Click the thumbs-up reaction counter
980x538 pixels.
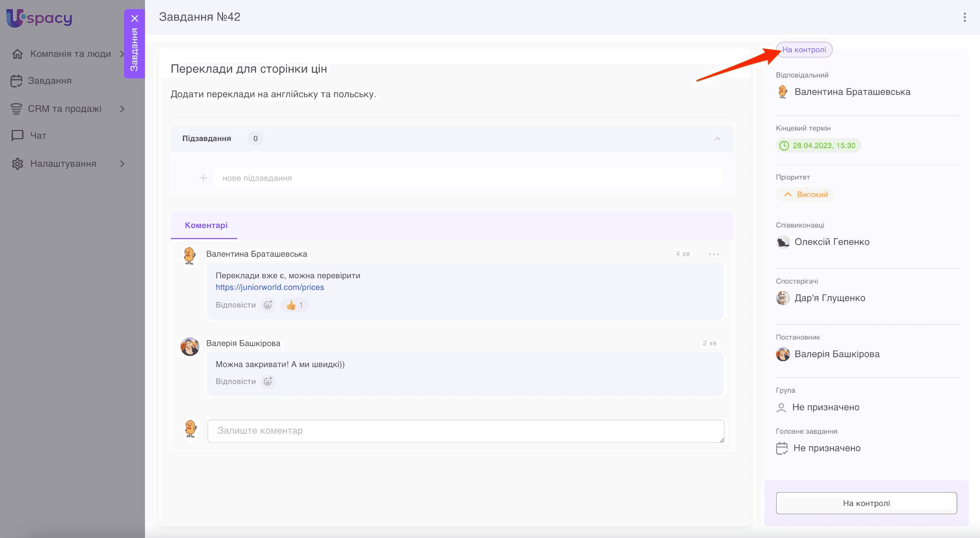[294, 305]
